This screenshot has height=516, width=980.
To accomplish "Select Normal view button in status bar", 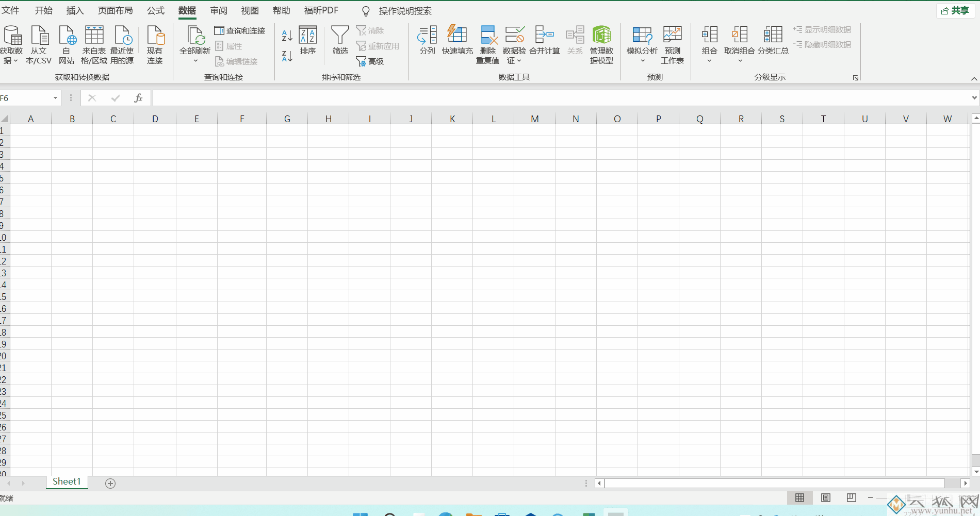I will pos(799,497).
